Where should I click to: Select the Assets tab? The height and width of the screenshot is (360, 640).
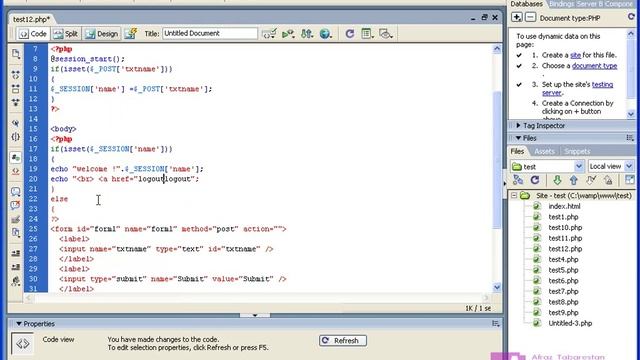544,151
